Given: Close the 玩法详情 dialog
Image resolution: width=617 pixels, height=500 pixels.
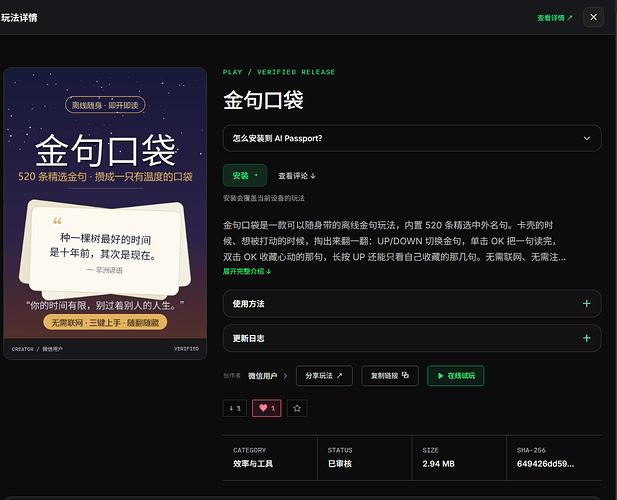Looking at the screenshot, I should coord(593,17).
